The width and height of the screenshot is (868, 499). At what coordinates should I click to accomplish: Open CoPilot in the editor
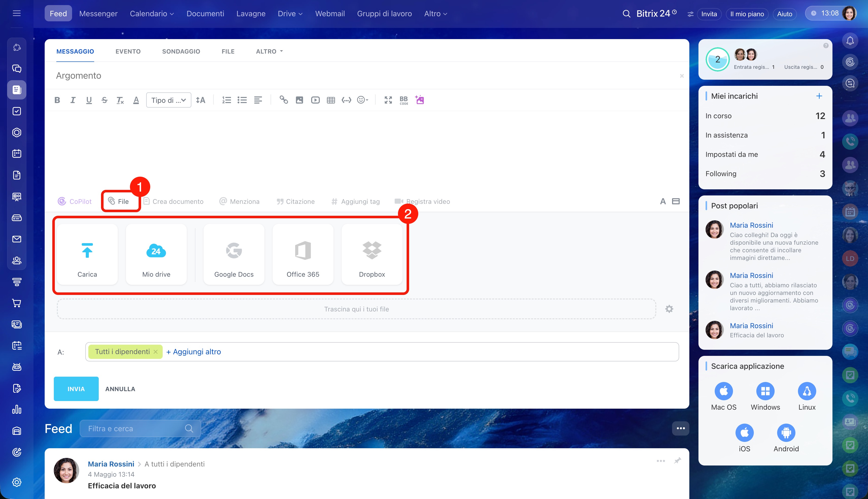click(x=75, y=202)
